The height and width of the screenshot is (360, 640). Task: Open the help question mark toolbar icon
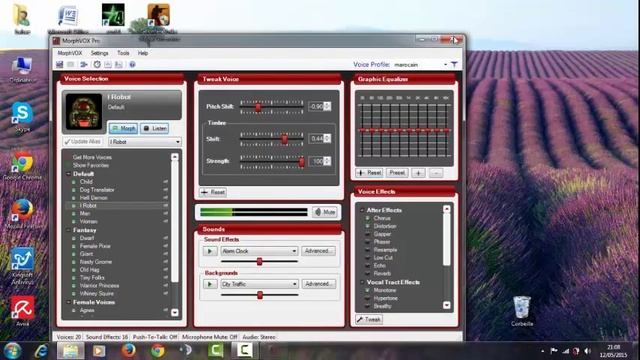pyautogui.click(x=132, y=64)
